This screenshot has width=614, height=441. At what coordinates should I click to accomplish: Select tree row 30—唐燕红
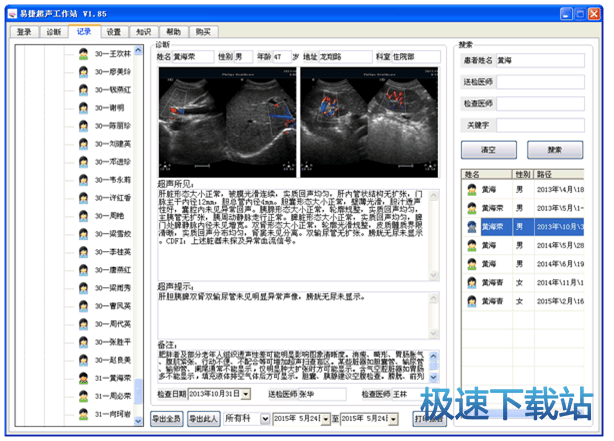tap(113, 270)
